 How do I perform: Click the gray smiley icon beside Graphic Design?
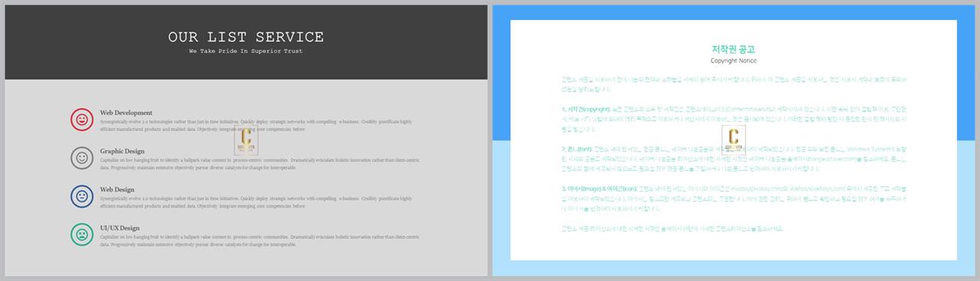[82, 158]
